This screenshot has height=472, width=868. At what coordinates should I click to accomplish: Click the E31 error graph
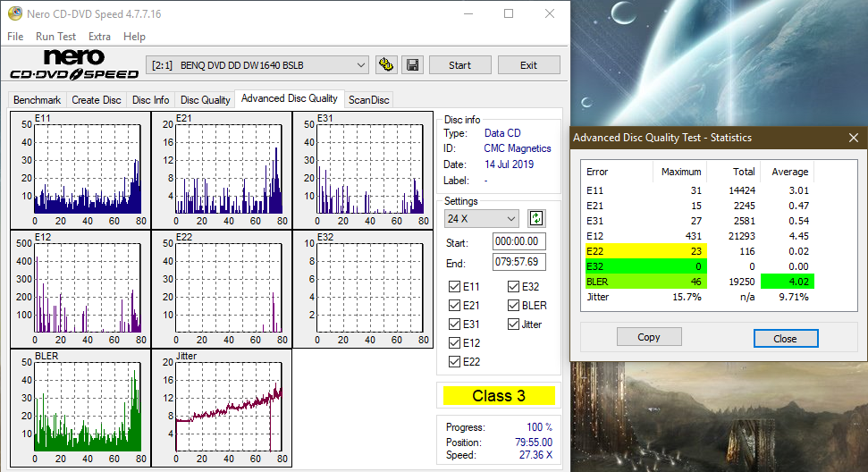pos(363,171)
